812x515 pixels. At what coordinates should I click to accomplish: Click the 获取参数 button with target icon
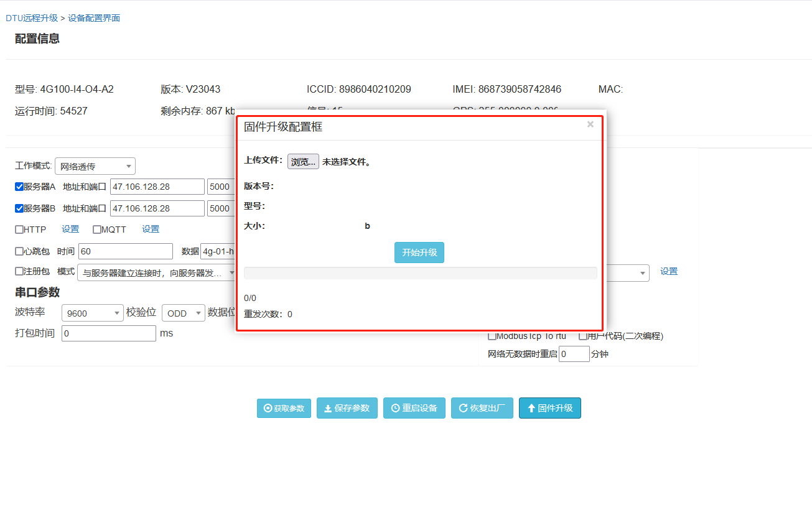coord(284,409)
